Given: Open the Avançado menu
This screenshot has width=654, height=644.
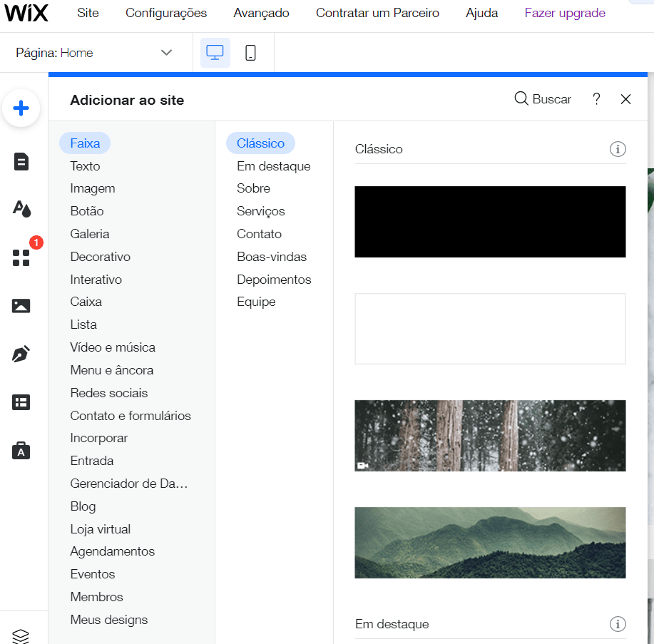Looking at the screenshot, I should tap(261, 13).
